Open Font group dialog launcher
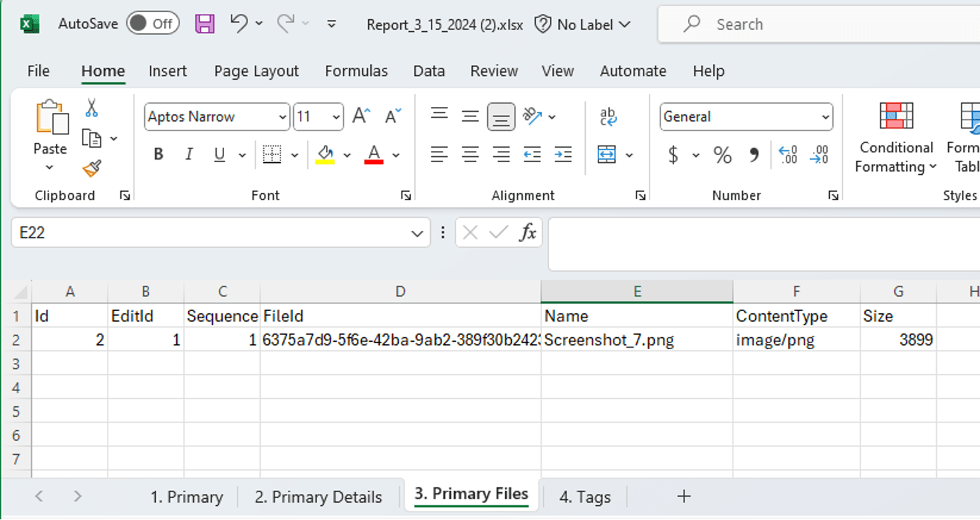 [x=406, y=195]
